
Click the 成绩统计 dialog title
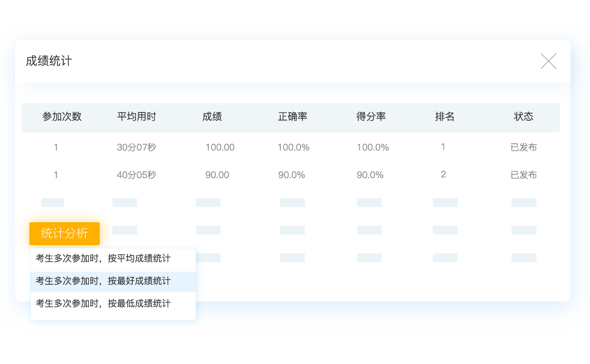[x=49, y=61]
